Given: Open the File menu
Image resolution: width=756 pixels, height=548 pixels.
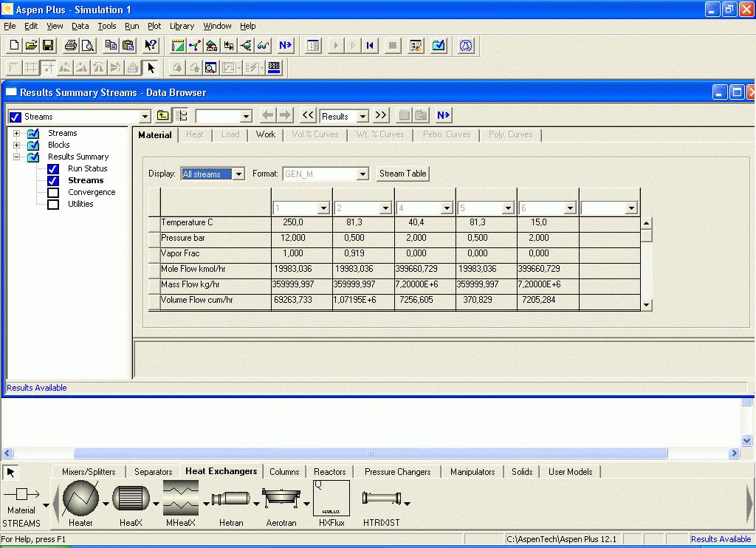Looking at the screenshot, I should click(x=10, y=26).
